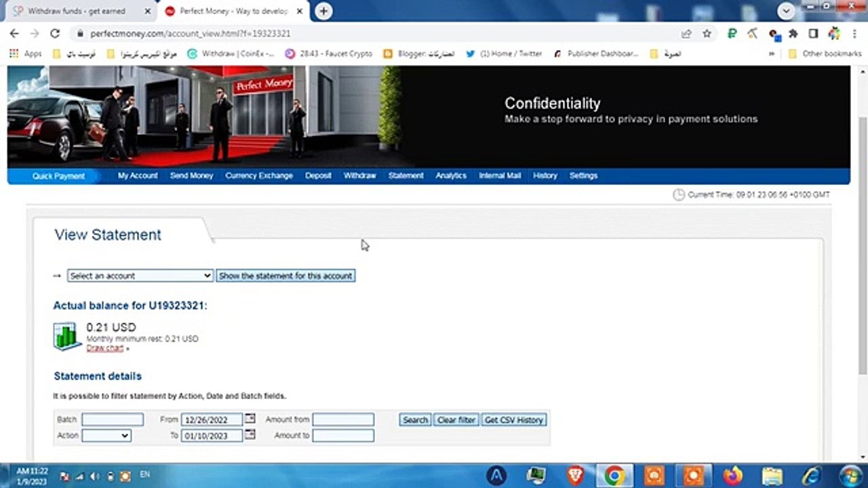Click the taskbar clock showing 11:22
Viewport: 868px width, 488px height.
click(32, 476)
